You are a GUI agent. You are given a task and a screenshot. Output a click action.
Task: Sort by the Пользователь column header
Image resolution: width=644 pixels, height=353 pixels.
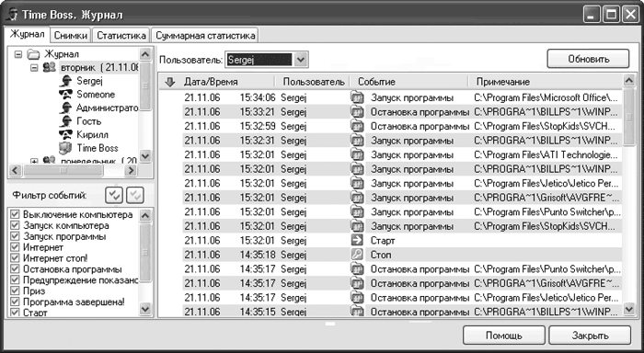click(x=313, y=82)
